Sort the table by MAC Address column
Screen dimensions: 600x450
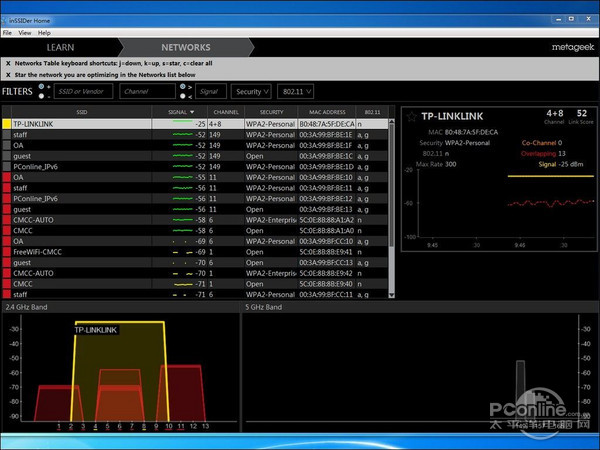coord(327,112)
